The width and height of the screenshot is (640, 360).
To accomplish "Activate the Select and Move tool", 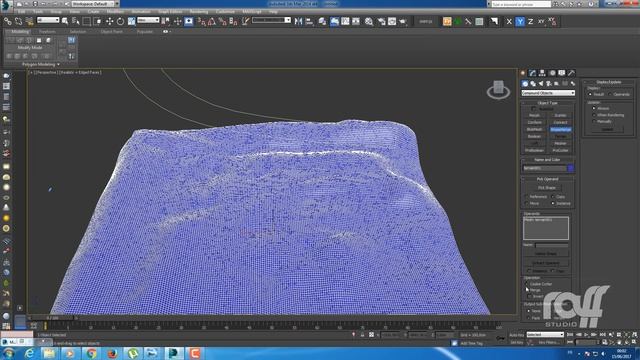I will coord(109,21).
